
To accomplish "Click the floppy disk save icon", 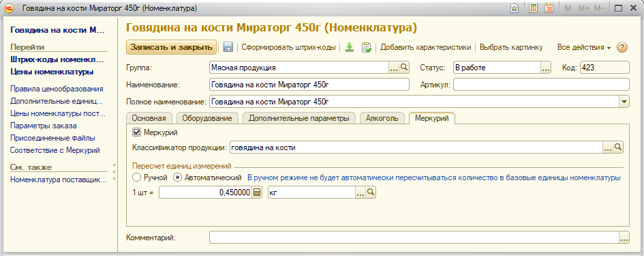I will point(228,47).
